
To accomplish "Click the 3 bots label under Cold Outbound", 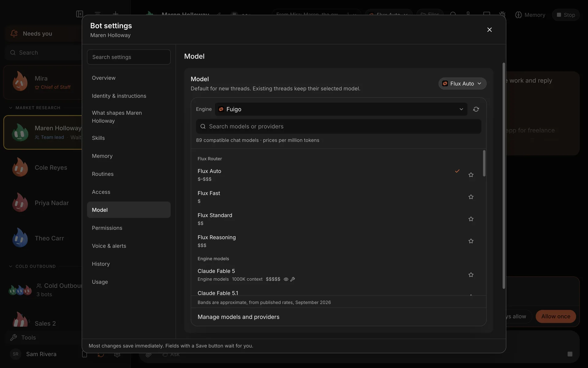I will click(x=44, y=294).
